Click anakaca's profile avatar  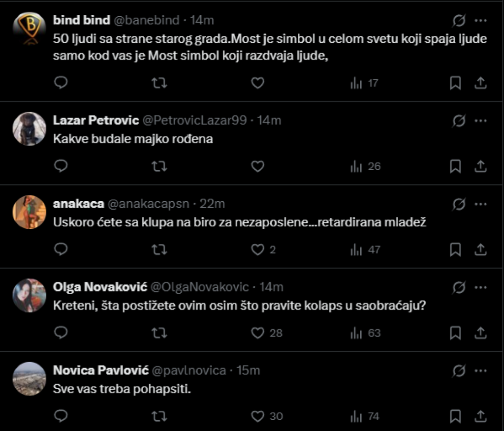(30, 212)
